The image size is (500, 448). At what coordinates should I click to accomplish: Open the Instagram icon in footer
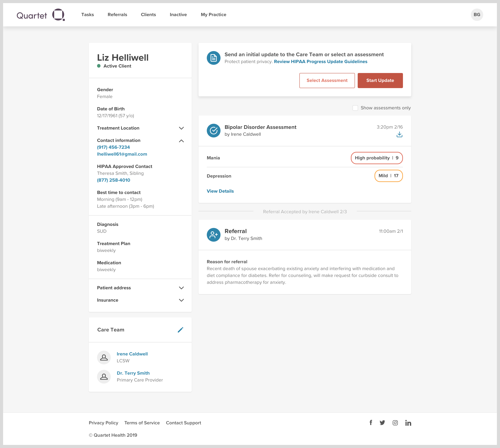pos(395,423)
